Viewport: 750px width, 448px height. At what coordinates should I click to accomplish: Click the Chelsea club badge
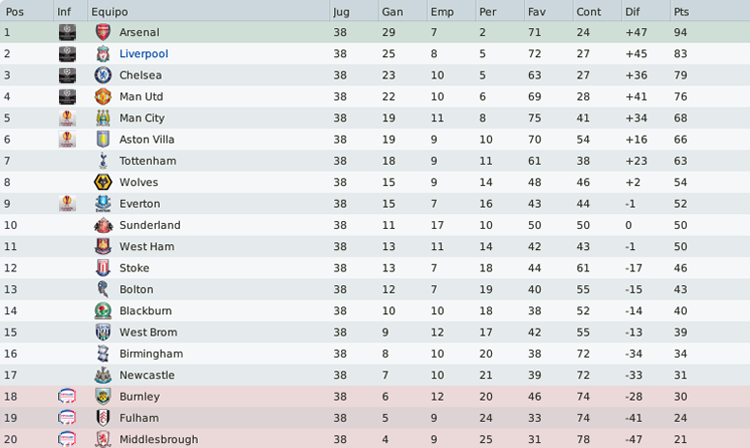tap(102, 75)
